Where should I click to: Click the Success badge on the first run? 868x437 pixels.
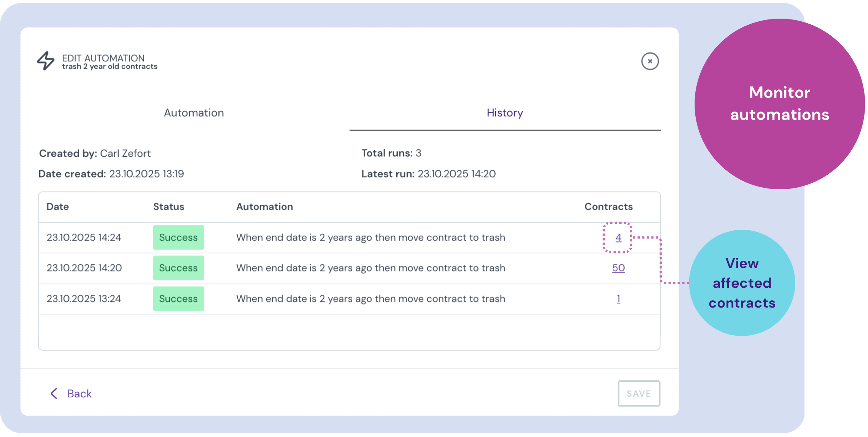pyautogui.click(x=178, y=237)
